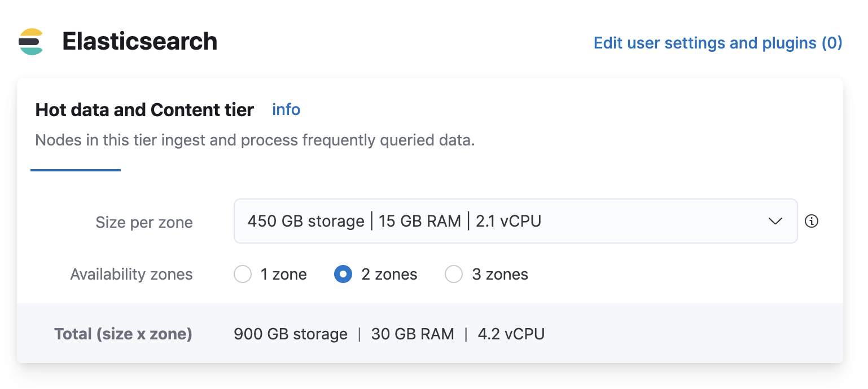
Task: Open Edit user settings and plugins
Action: pyautogui.click(x=717, y=43)
